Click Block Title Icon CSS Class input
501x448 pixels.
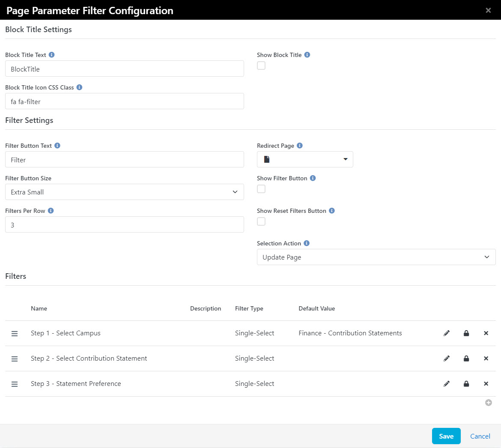tap(124, 102)
